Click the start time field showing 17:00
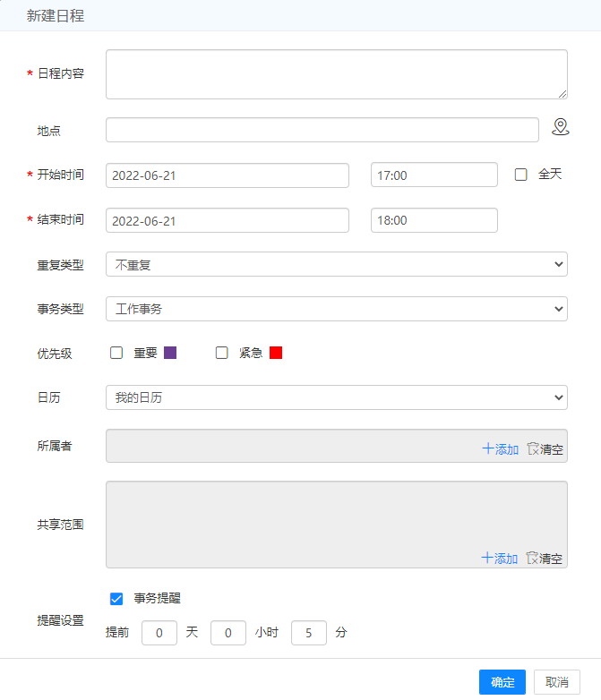The height and width of the screenshot is (700, 601). (x=434, y=175)
